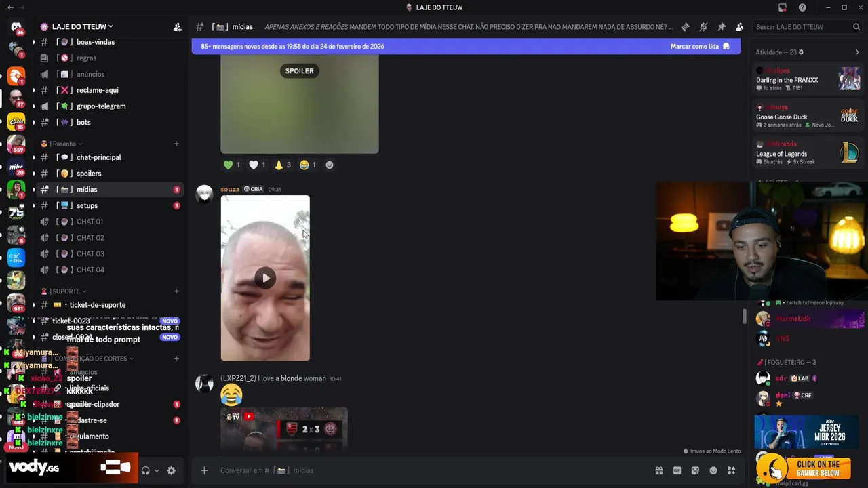Open setups channel

coord(108,205)
